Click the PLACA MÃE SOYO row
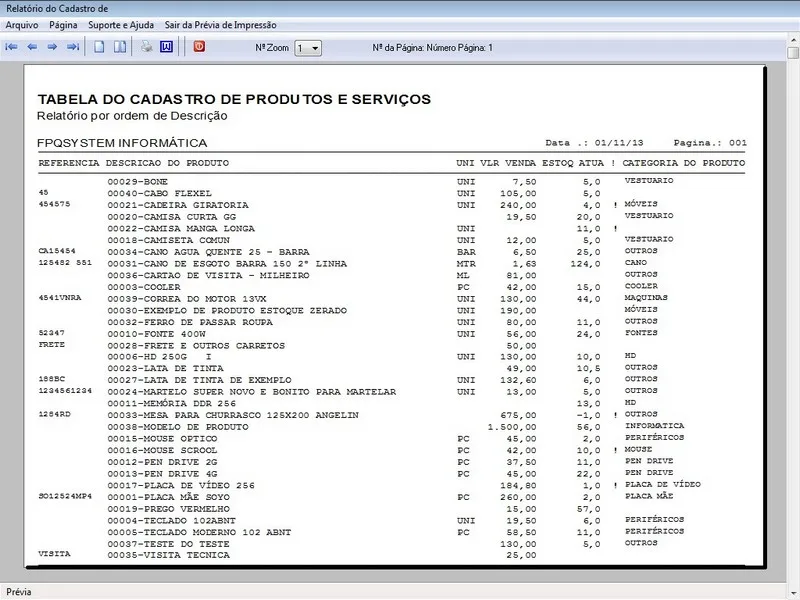The image size is (800, 600). pos(158,496)
